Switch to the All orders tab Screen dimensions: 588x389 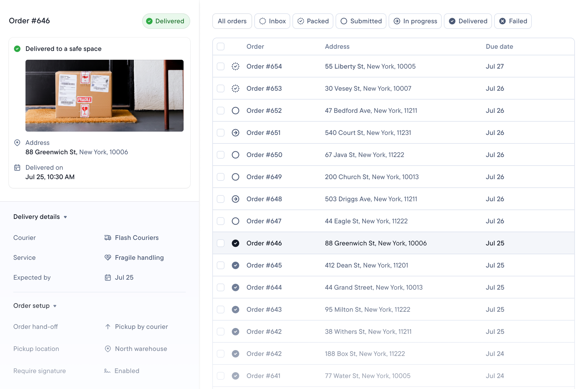point(232,21)
